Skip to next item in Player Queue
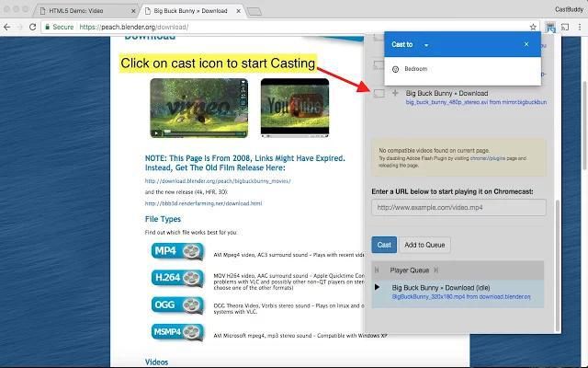 point(436,270)
